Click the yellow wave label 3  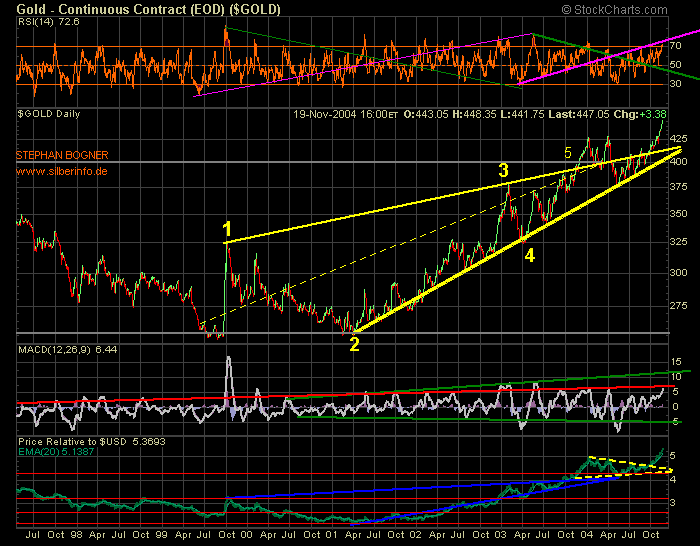pos(504,171)
